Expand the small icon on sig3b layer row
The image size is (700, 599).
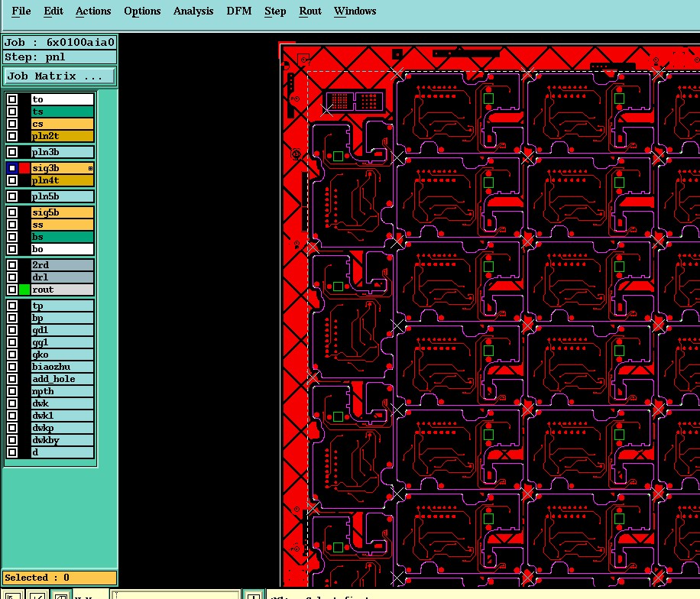91,168
